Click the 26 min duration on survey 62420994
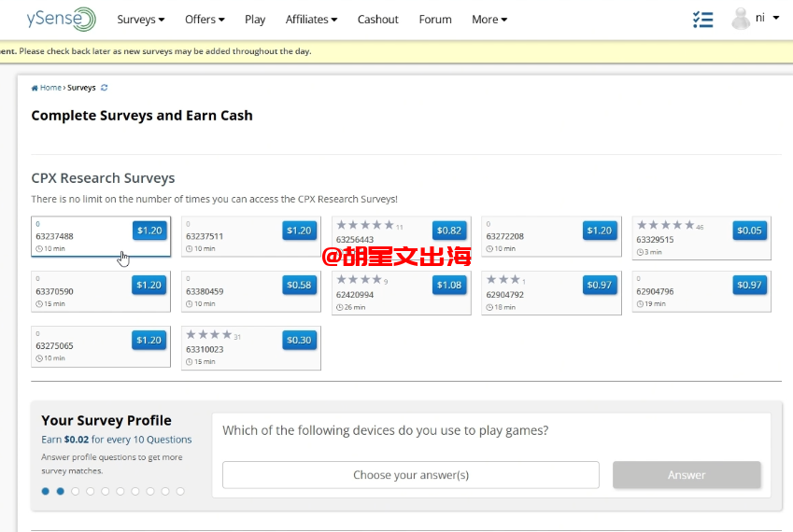 351,307
